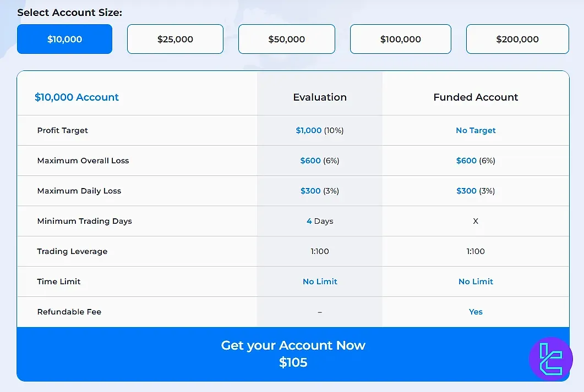Select the $25,000 account size
This screenshot has width=584, height=392.
(175, 39)
